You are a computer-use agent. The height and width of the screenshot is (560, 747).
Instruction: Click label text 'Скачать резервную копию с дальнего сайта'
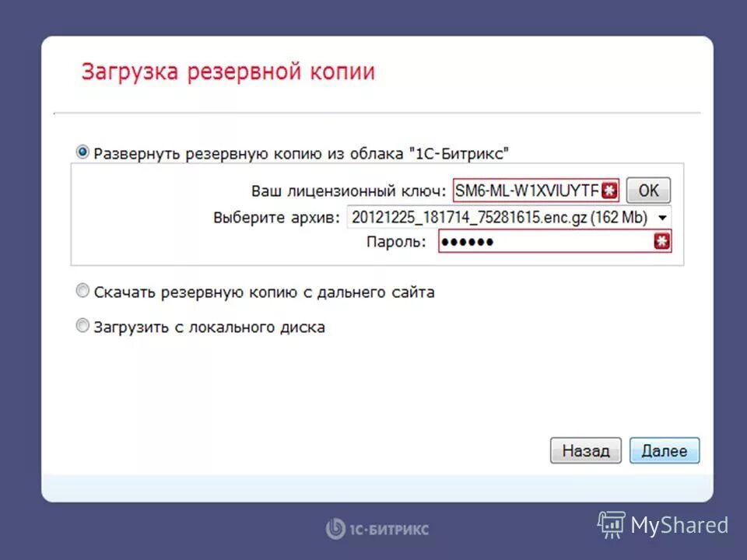(x=264, y=292)
